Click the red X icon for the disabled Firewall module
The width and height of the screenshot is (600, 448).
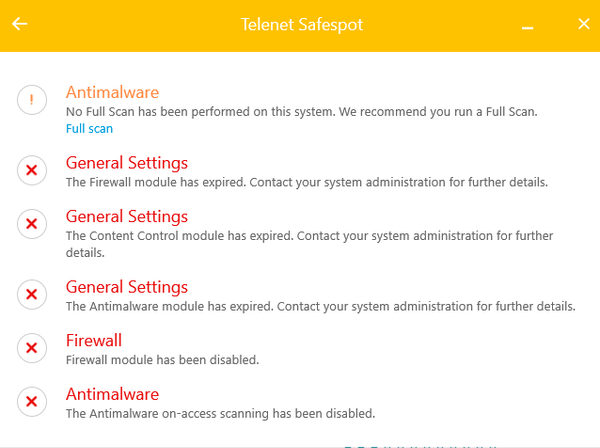32,348
